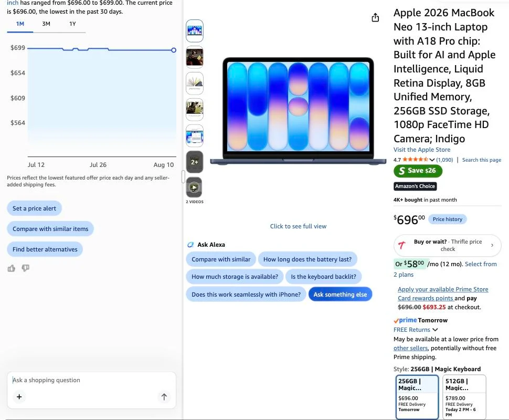Image resolution: width=509 pixels, height=420 pixels.
Task: Select the fifth product thumbnail
Action: (x=195, y=136)
